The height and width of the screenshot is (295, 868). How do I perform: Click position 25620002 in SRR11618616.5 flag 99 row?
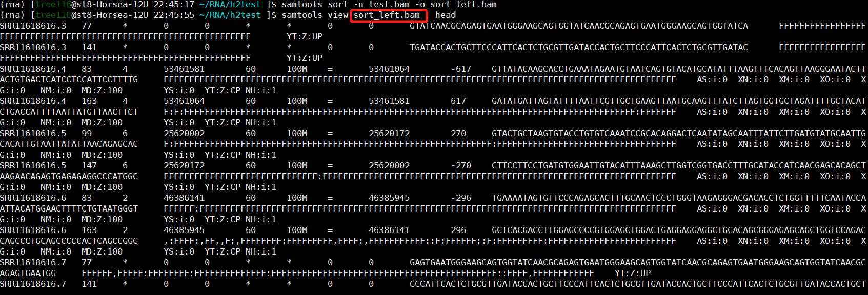coord(184,133)
